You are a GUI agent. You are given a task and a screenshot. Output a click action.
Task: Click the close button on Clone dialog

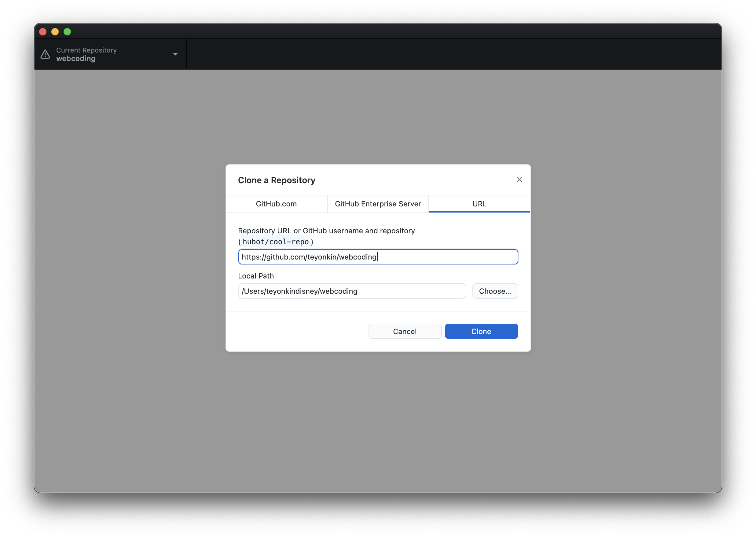(x=518, y=179)
